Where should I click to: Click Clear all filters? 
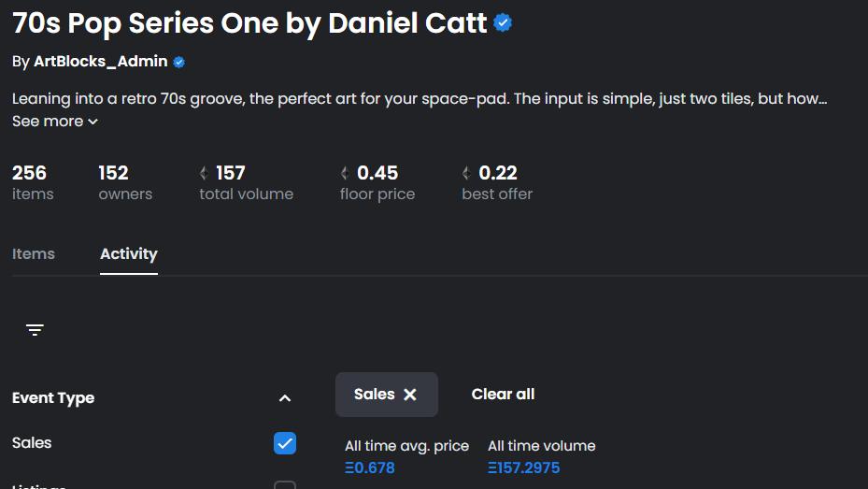tap(503, 395)
